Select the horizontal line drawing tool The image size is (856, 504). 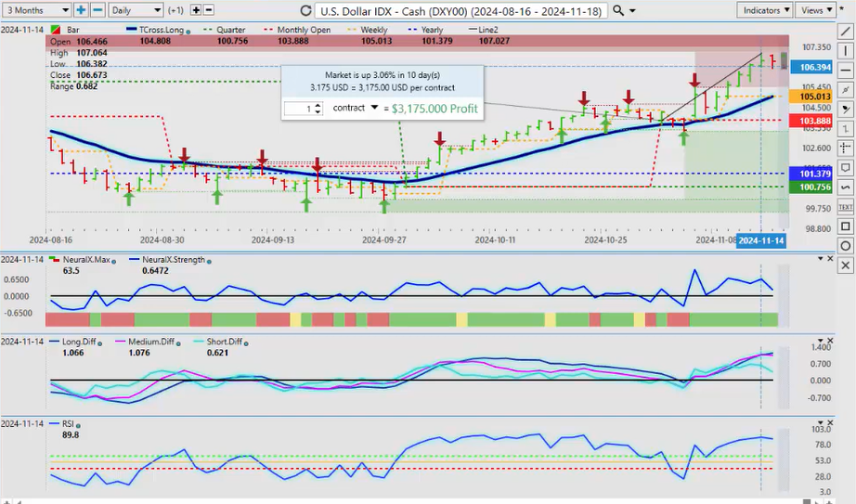click(845, 71)
